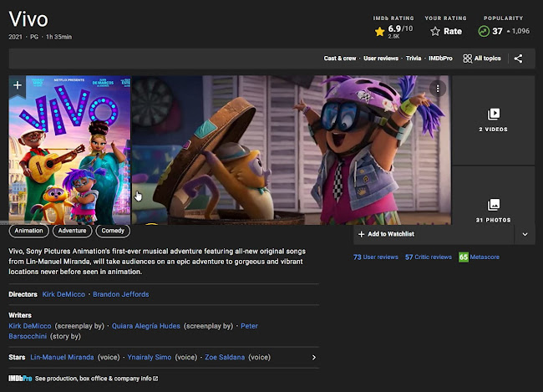This screenshot has width=543, height=392.
Task: Click the Stars label
Action: click(17, 358)
